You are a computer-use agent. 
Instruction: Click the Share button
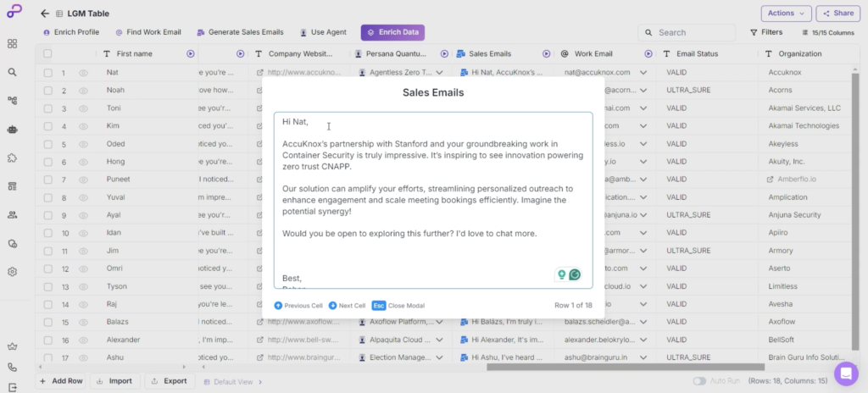837,13
